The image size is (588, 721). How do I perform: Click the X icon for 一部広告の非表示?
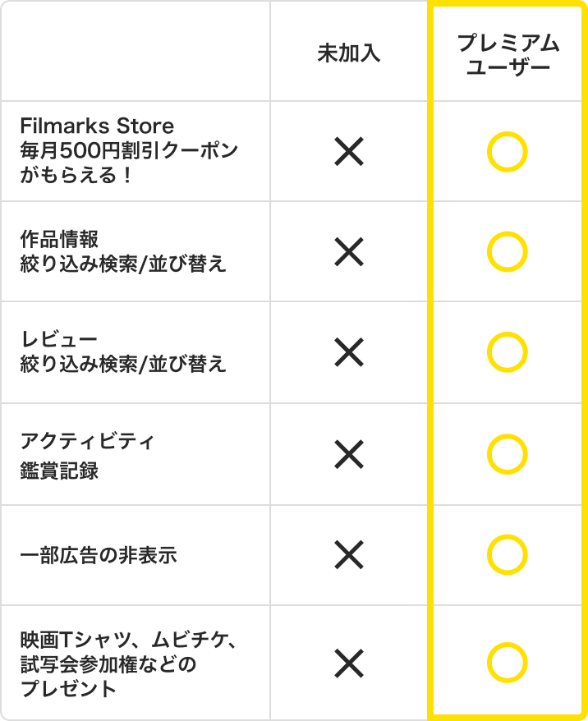tap(349, 555)
